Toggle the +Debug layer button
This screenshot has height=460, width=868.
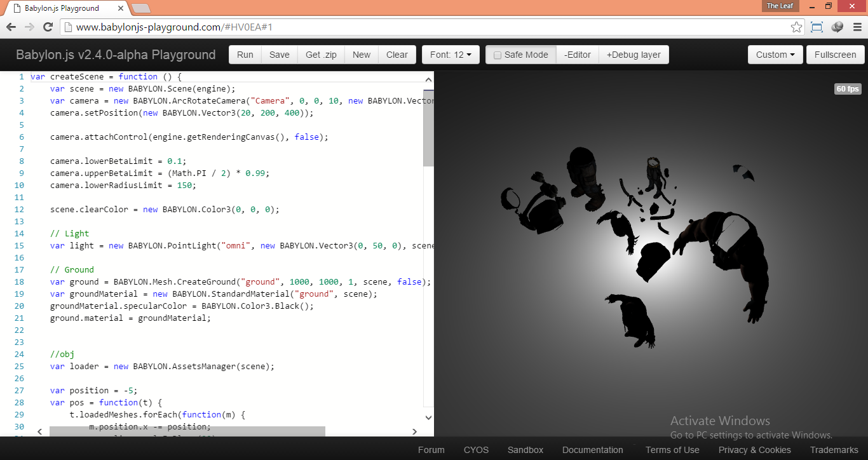[x=634, y=55]
